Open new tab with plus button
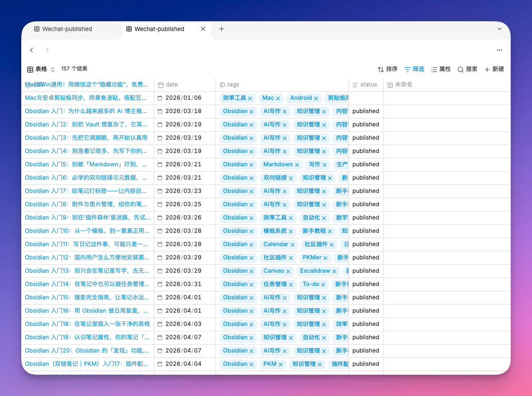Screen dimensions: 532x396 (222, 29)
